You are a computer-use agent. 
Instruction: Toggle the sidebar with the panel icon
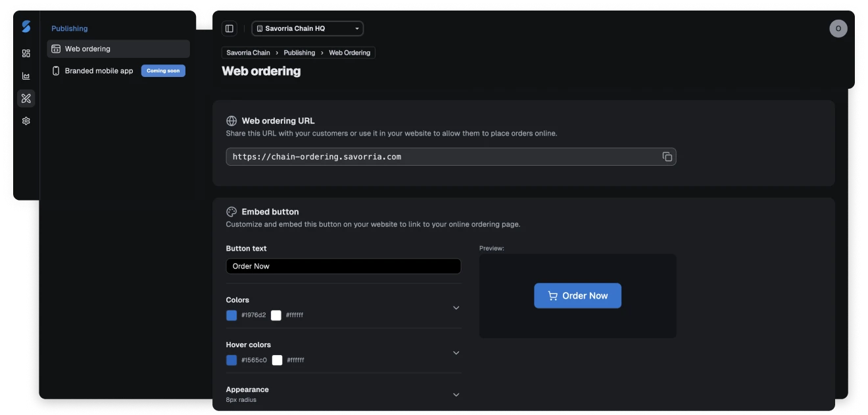click(229, 28)
